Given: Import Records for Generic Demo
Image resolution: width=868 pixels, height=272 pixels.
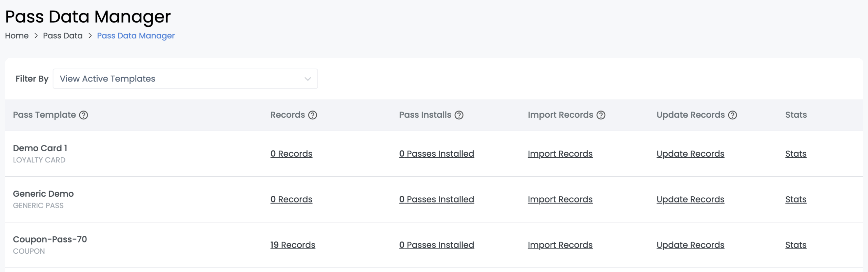Looking at the screenshot, I should (x=560, y=200).
